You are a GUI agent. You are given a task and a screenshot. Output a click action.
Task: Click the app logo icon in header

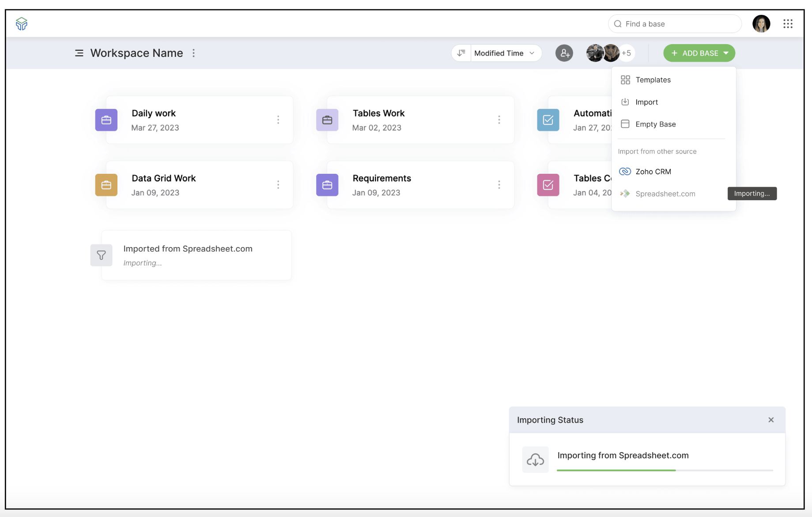click(x=21, y=23)
